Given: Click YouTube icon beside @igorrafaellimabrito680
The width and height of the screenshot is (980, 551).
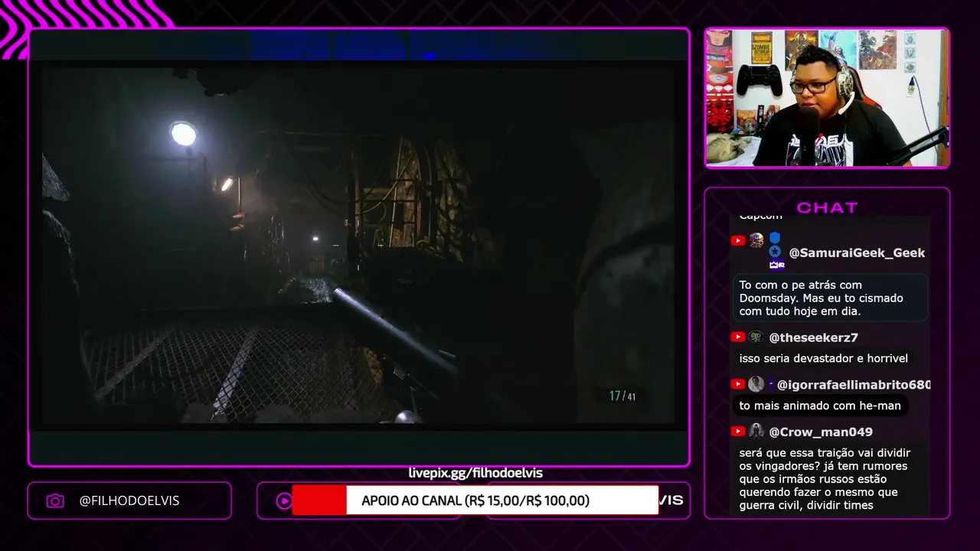Looking at the screenshot, I should pos(738,384).
